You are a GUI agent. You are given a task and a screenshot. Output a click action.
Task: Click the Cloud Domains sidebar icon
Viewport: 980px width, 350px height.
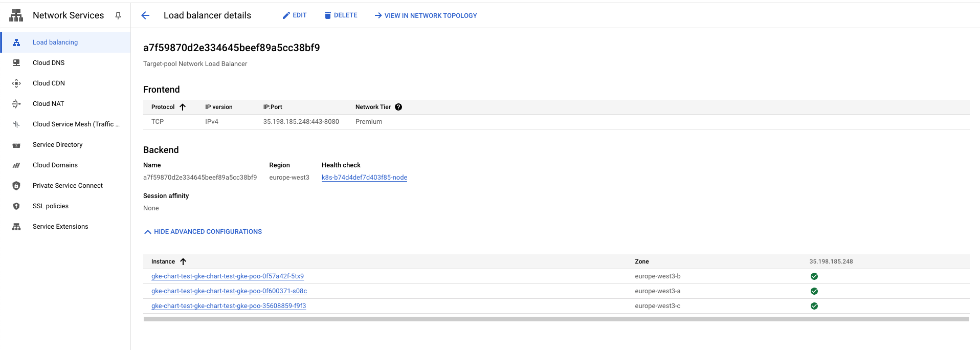pyautogui.click(x=16, y=165)
